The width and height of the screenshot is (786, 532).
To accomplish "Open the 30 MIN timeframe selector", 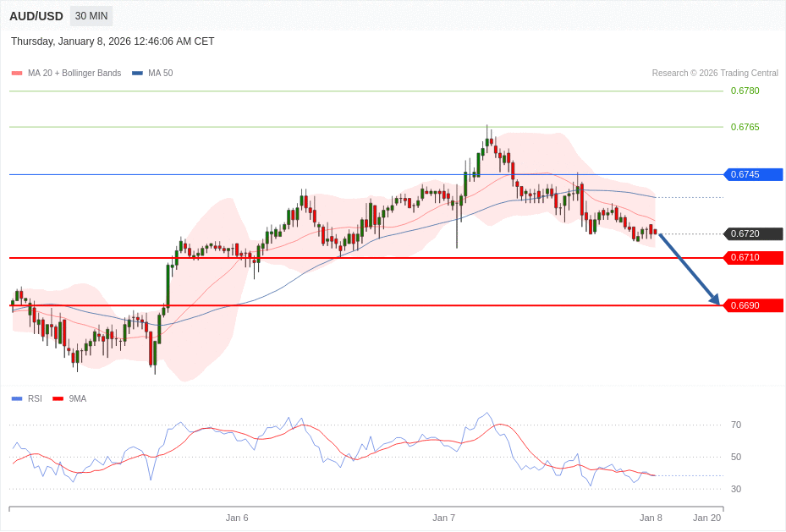I will [x=91, y=15].
